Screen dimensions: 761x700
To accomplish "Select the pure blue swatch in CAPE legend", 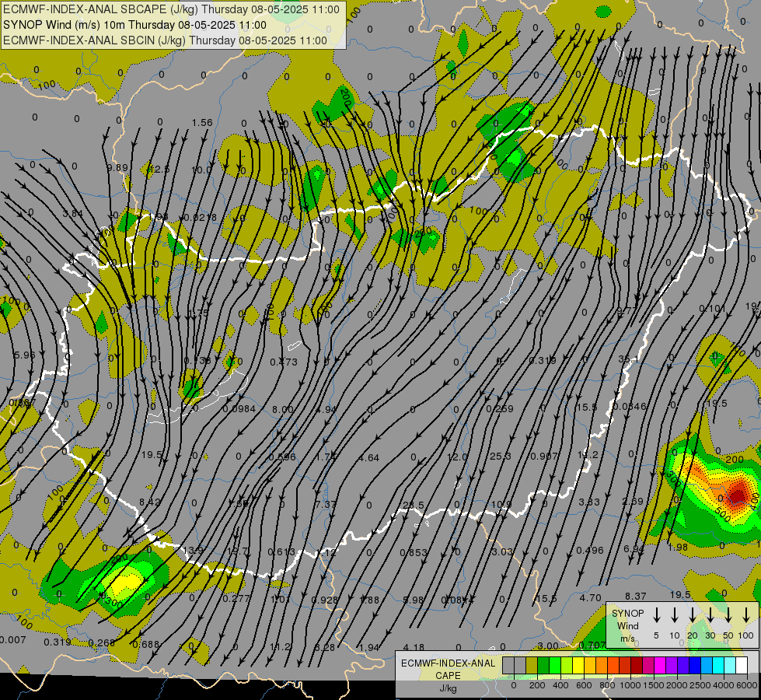I will click(695, 666).
